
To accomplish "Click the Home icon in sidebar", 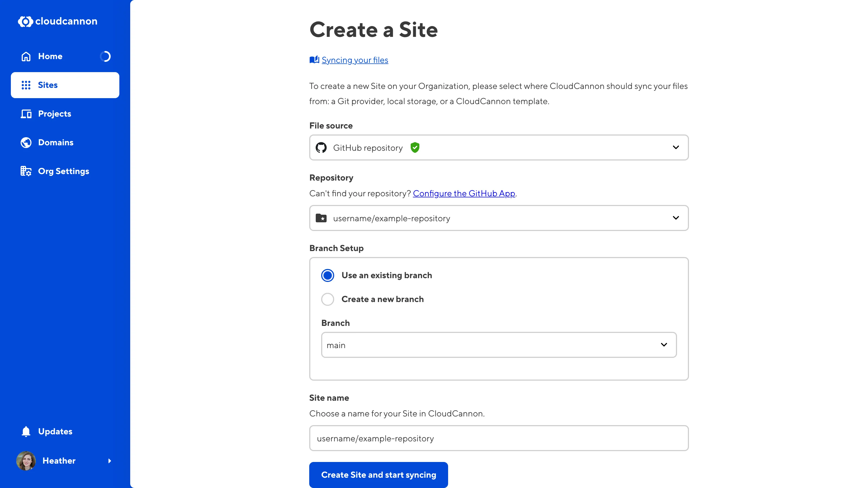I will pos(25,56).
